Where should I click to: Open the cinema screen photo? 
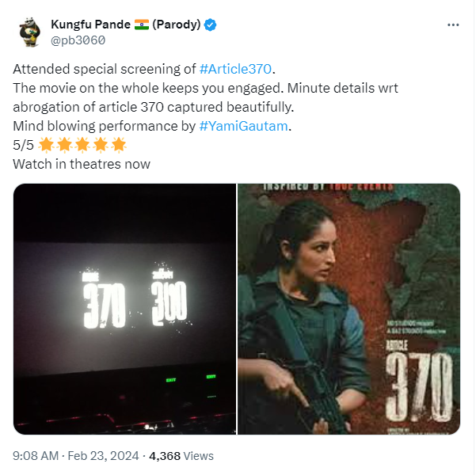coord(124,309)
